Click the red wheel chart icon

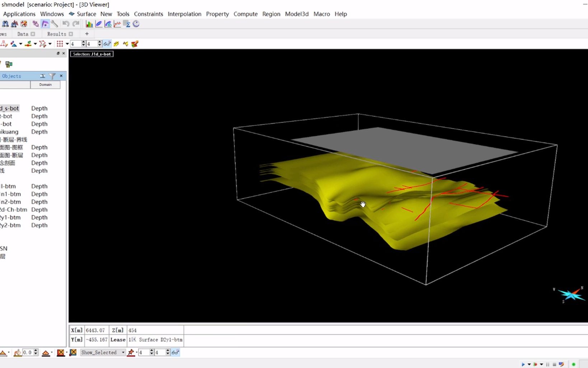tap(24, 24)
